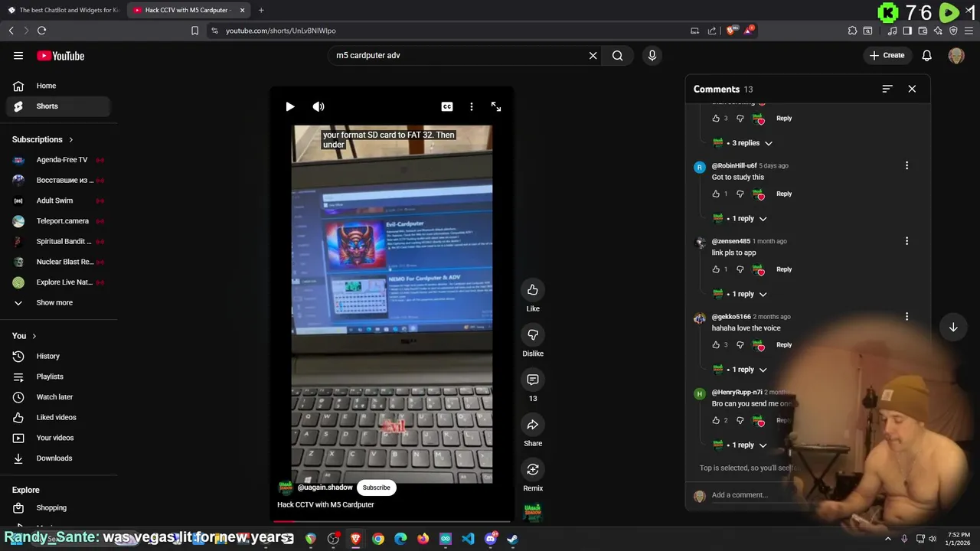
Task: Select Home in the sidebar
Action: click(58, 86)
